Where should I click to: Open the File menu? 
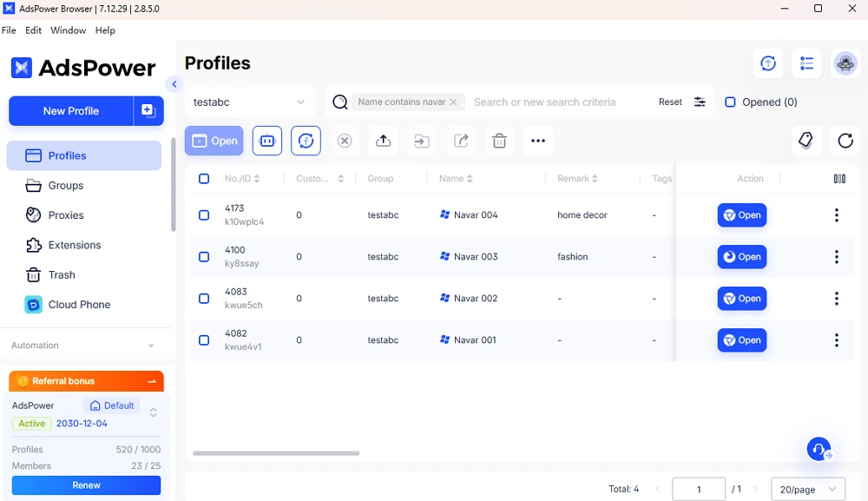pyautogui.click(x=9, y=30)
